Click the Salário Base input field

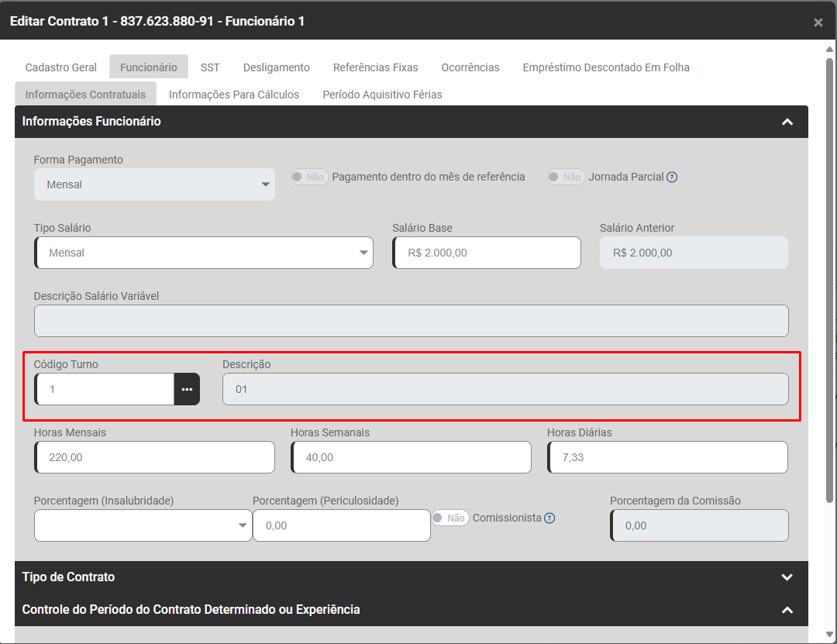(487, 253)
